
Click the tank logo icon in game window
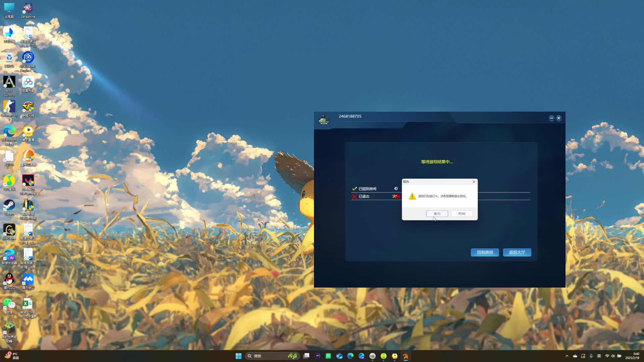(x=324, y=120)
